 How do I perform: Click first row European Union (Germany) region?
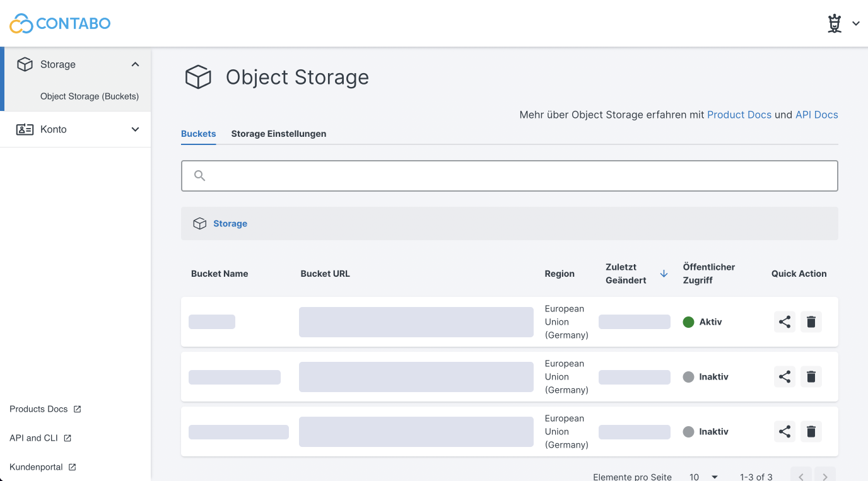point(566,322)
